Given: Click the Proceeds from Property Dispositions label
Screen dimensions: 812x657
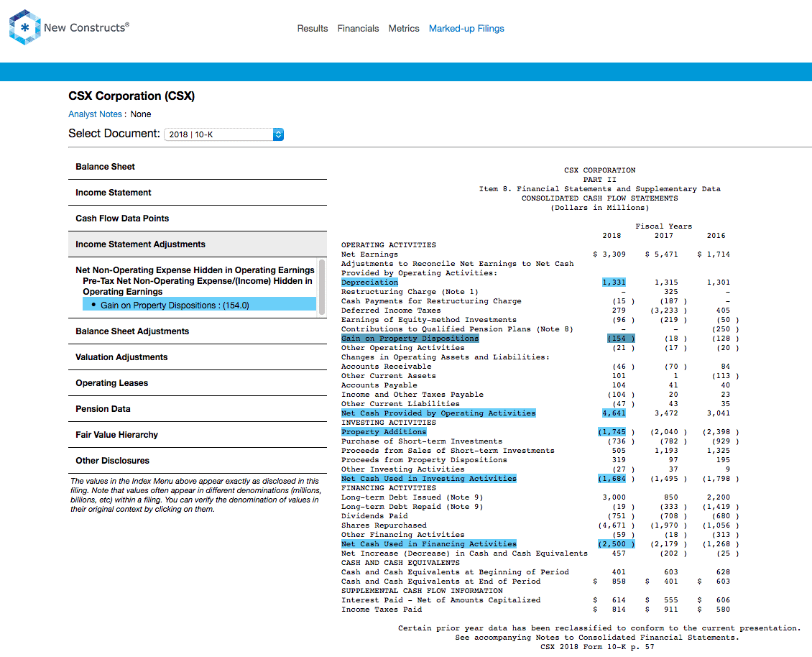Looking at the screenshot, I should tap(424, 459).
